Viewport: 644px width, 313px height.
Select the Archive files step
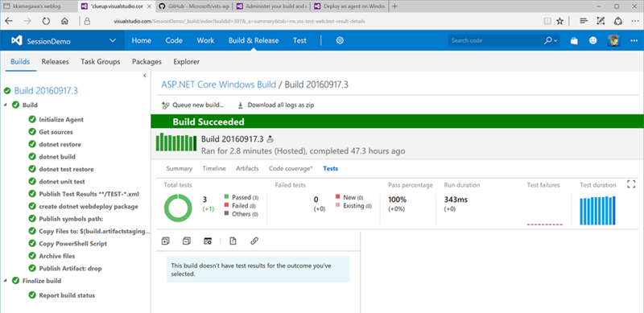coord(57,256)
